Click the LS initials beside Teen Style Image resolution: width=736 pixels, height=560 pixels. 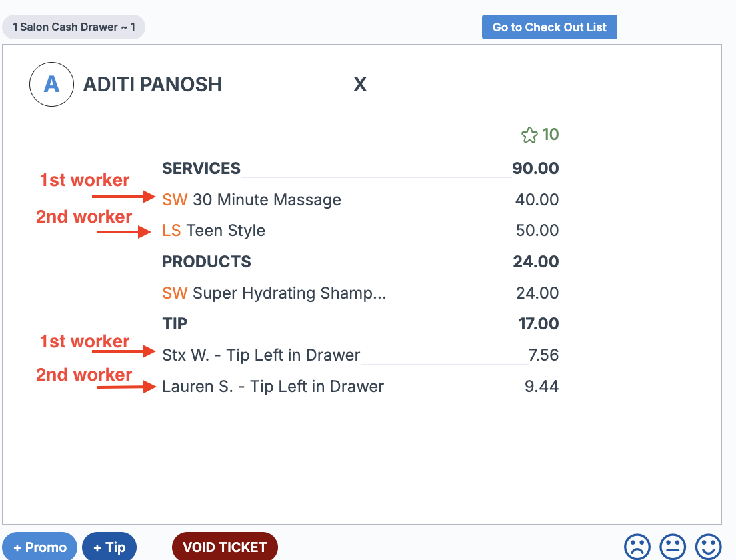click(171, 231)
